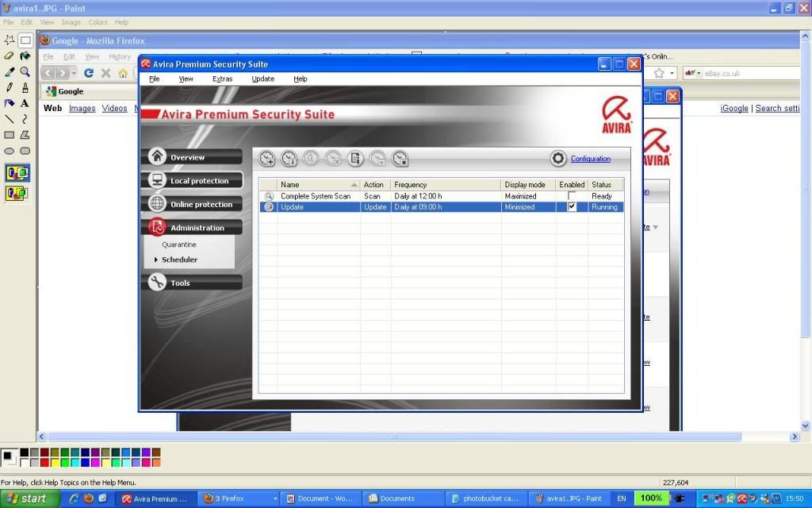This screenshot has height=508, width=812.
Task: Click Avira's insert new job clock icon
Action: click(266, 159)
